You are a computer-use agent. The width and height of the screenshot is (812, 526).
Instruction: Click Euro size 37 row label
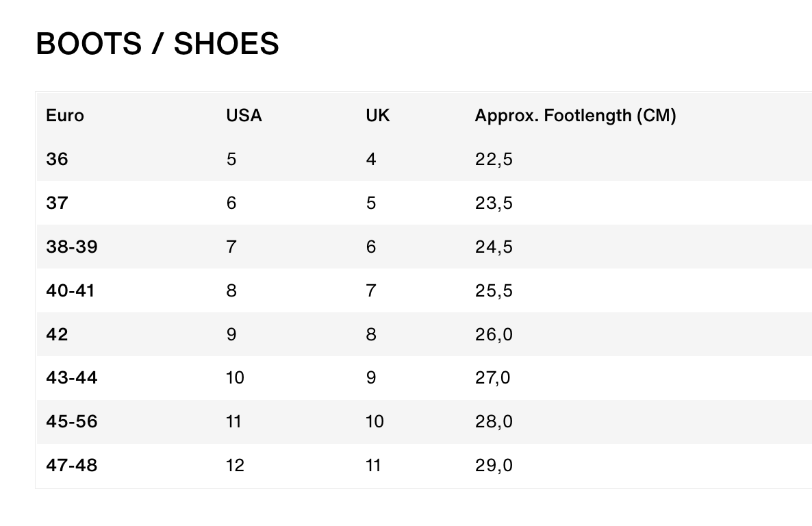(x=58, y=203)
